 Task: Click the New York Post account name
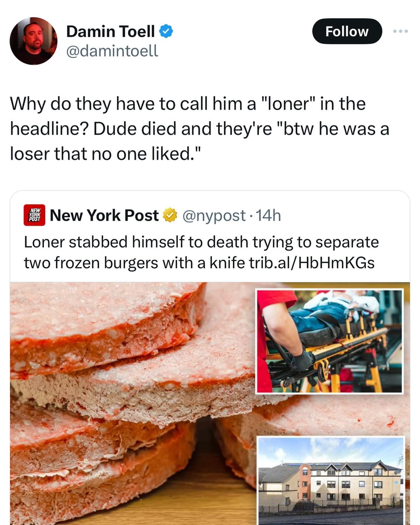click(x=104, y=216)
